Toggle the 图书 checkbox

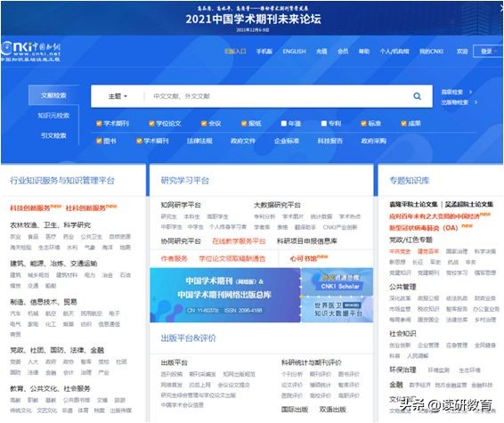[x=99, y=141]
